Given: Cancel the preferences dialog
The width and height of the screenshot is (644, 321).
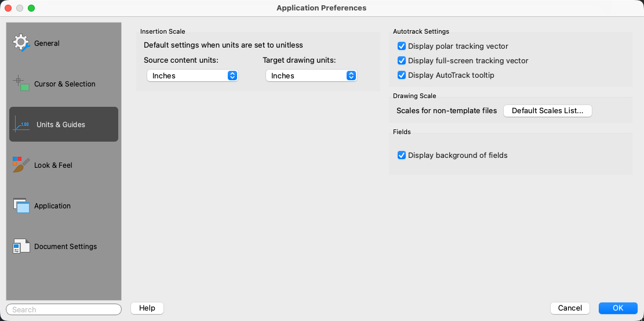Looking at the screenshot, I should click(570, 308).
